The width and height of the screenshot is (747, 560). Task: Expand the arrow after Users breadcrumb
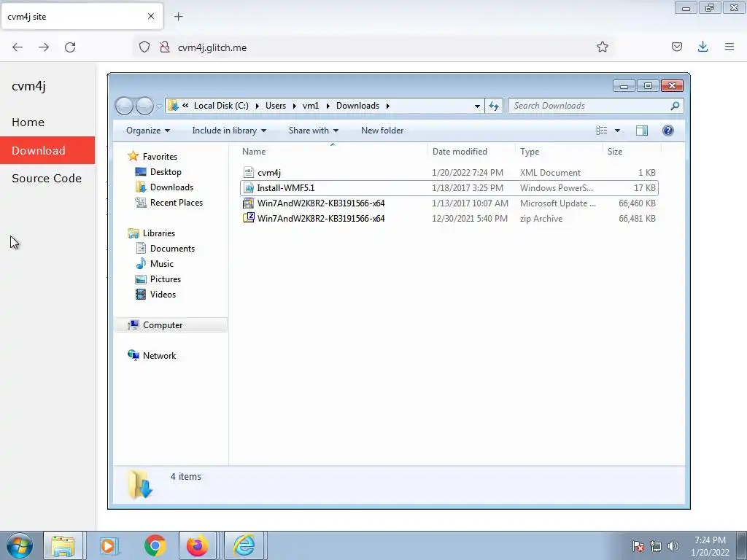[294, 106]
